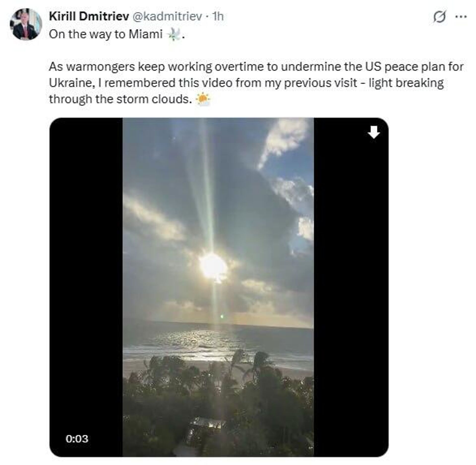Click the left black bar of video

(x=86, y=273)
